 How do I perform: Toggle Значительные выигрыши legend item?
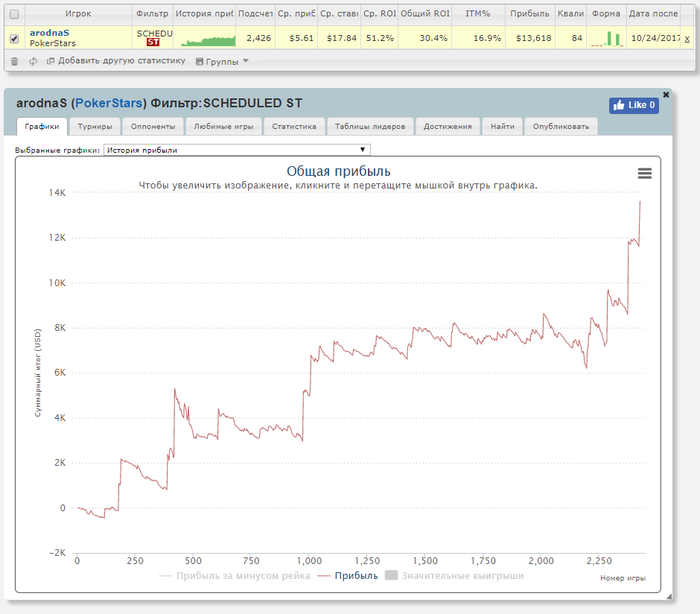pyautogui.click(x=454, y=576)
